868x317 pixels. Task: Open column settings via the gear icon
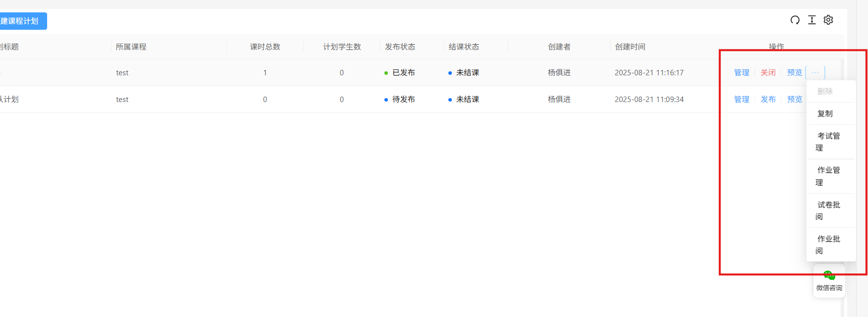point(828,20)
